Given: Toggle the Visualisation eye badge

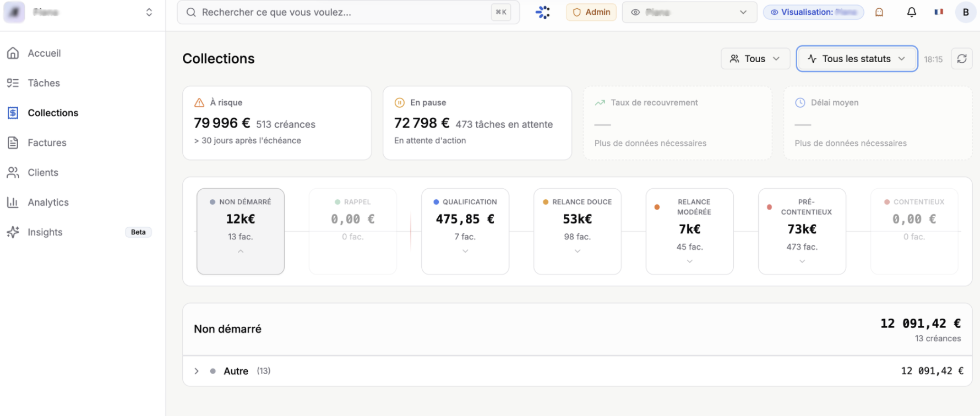Looking at the screenshot, I should 813,12.
